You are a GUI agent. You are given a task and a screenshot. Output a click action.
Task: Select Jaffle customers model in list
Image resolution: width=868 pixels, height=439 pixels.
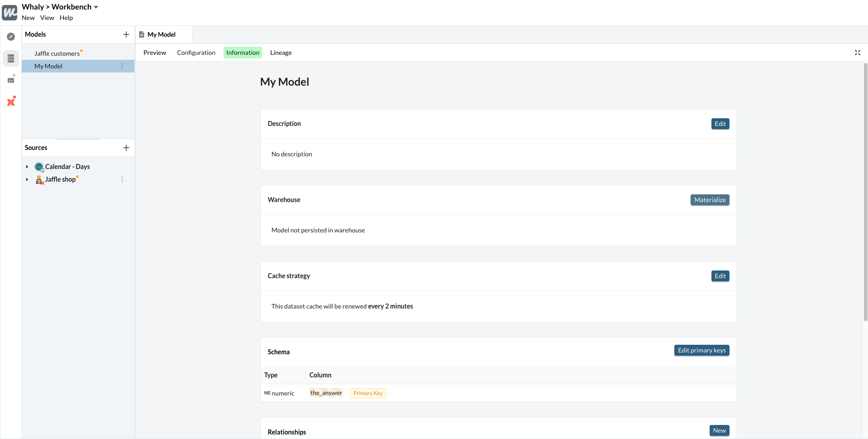pos(57,53)
